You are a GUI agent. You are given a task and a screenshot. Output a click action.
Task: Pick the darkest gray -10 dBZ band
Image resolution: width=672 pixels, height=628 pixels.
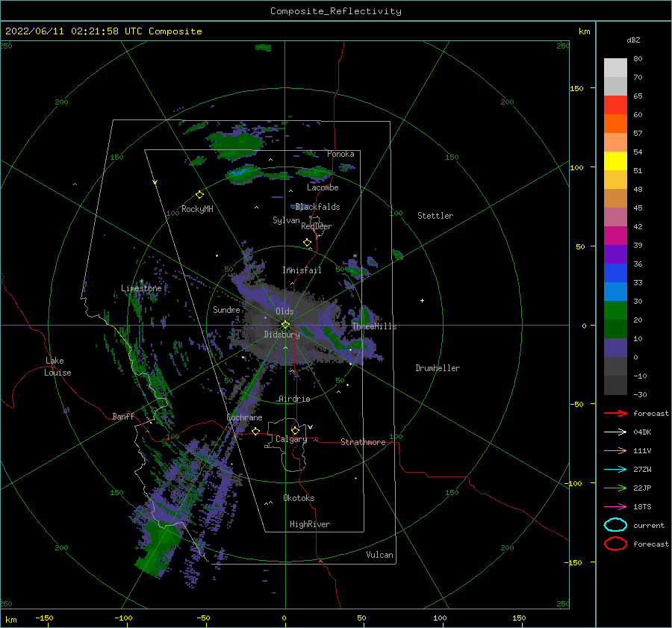click(615, 385)
